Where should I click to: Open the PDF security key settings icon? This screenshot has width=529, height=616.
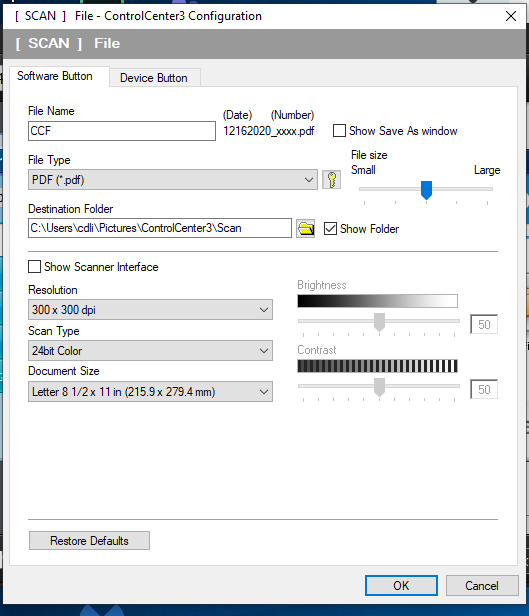pyautogui.click(x=331, y=180)
